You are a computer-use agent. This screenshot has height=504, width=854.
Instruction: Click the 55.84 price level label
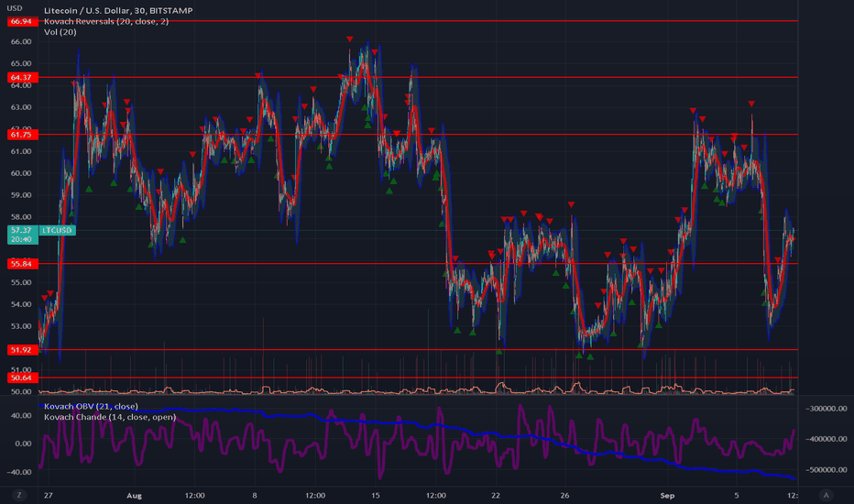coord(22,264)
